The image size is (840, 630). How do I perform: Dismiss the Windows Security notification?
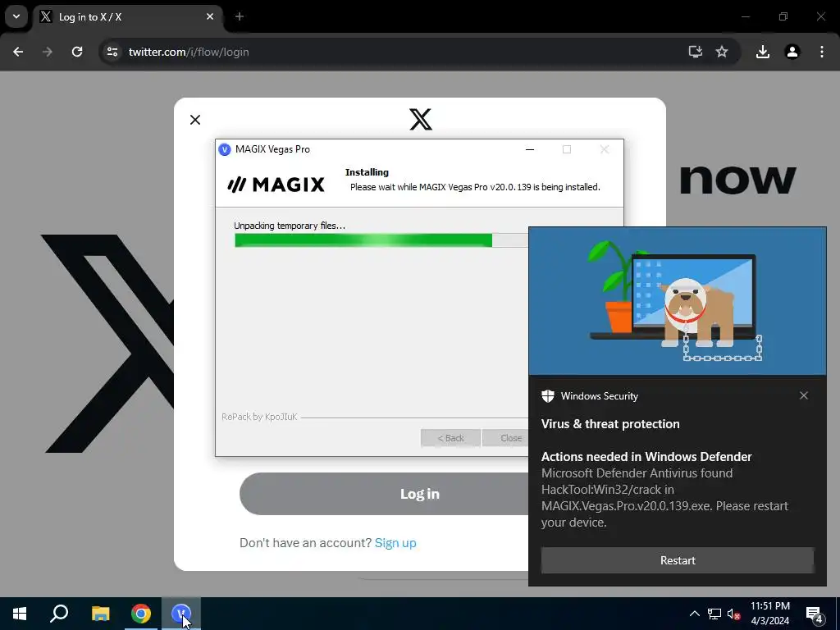[804, 395]
